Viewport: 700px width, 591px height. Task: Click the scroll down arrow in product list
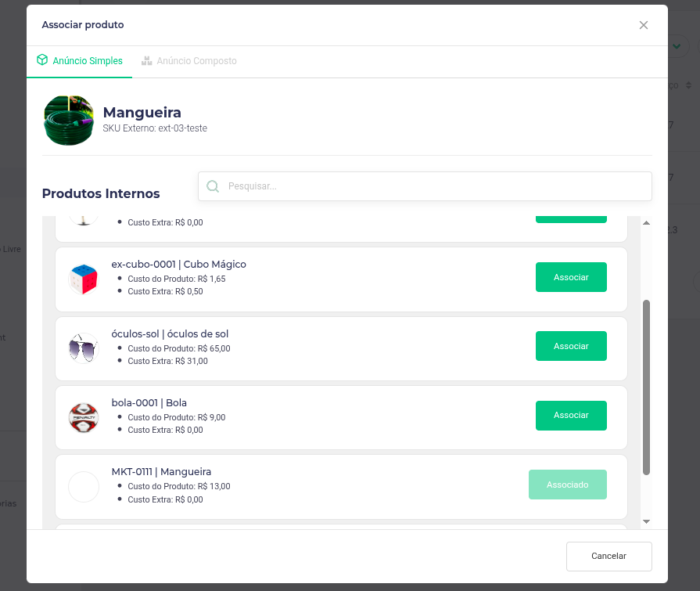[x=646, y=521]
